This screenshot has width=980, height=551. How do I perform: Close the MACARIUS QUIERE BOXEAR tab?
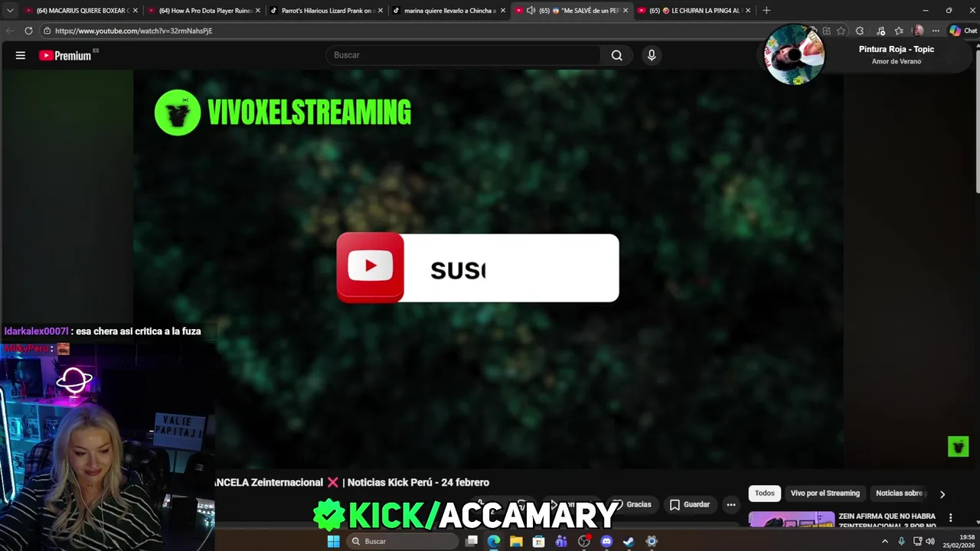click(x=136, y=11)
